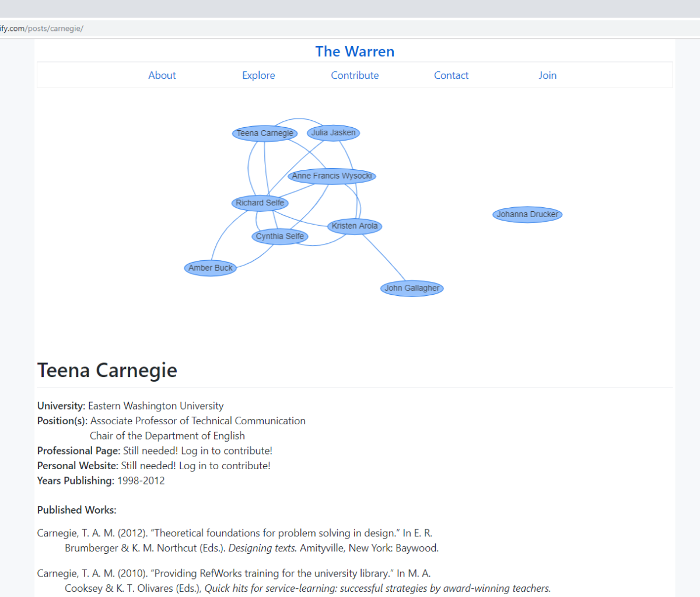The height and width of the screenshot is (597, 700).
Task: Click The Warren site title
Action: tap(355, 51)
